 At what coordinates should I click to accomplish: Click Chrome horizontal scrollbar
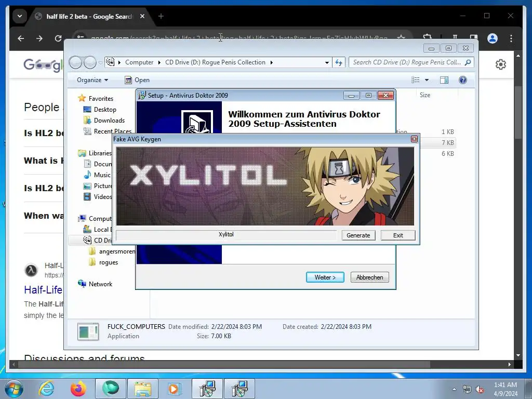(224, 365)
